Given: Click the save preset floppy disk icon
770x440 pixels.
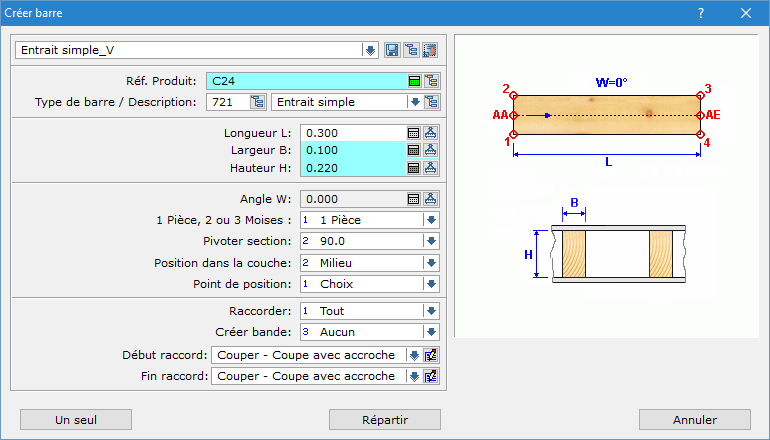Looking at the screenshot, I should click(x=393, y=50).
